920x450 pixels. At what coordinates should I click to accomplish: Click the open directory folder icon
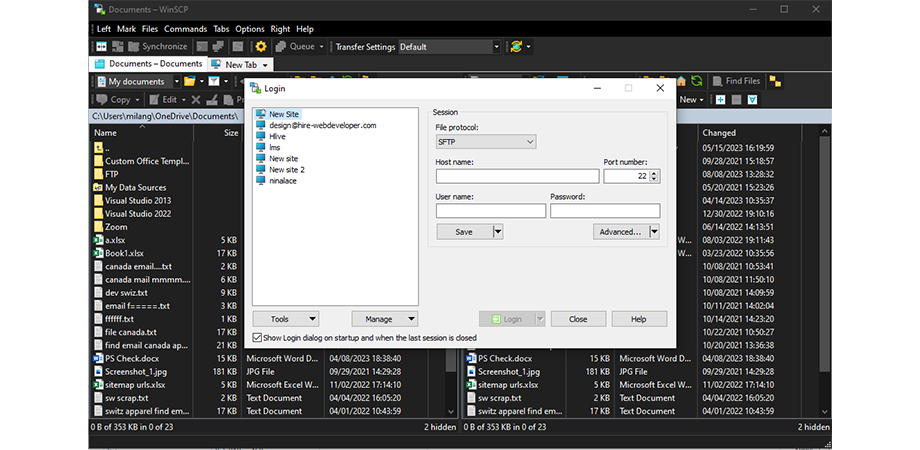pyautogui.click(x=190, y=82)
